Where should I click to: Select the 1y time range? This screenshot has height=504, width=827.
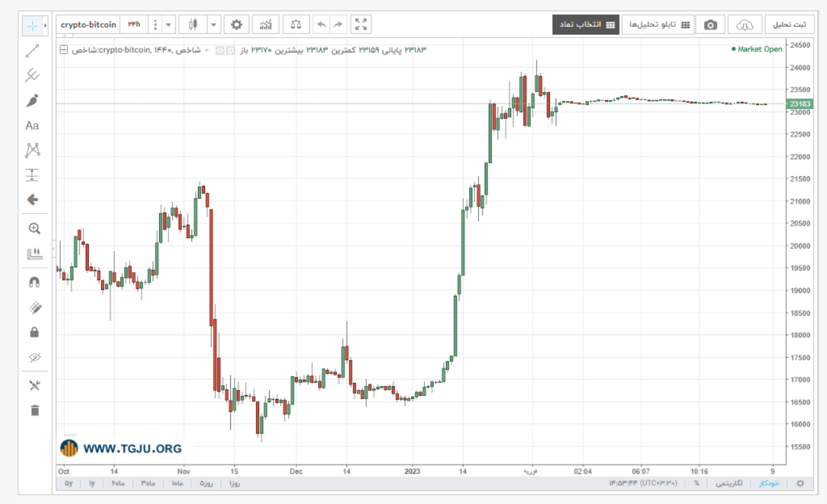[x=92, y=483]
